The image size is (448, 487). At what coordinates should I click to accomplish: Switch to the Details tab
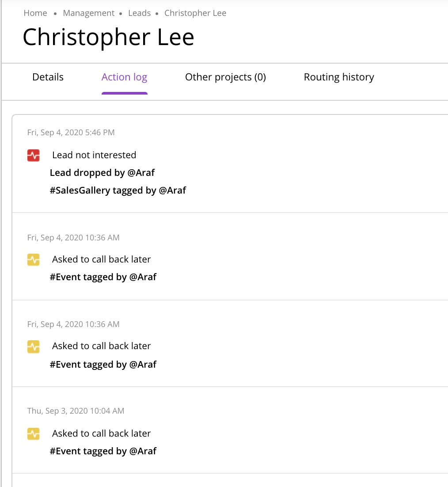tap(48, 77)
